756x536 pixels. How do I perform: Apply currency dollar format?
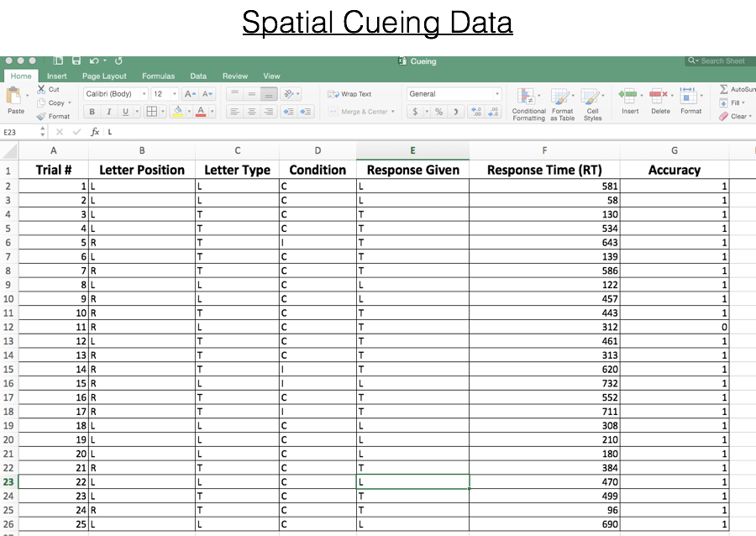[x=415, y=112]
